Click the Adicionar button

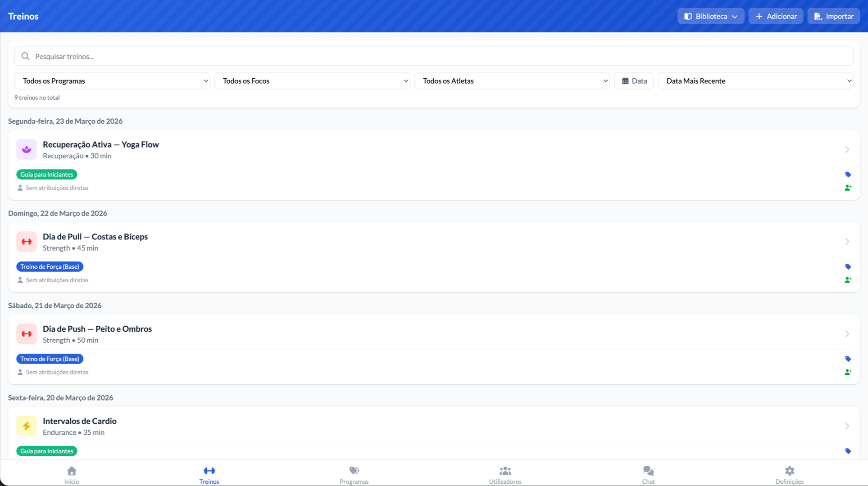[x=776, y=16]
